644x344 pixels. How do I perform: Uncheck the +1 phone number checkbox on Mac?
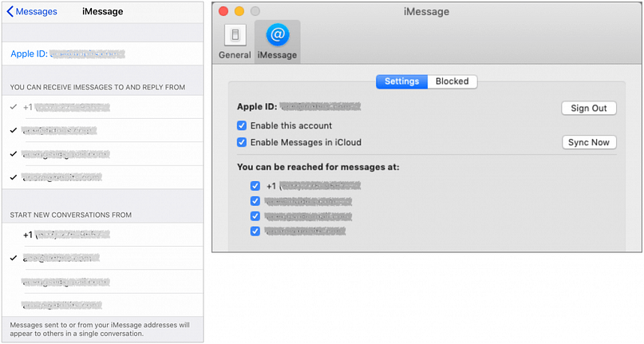click(x=255, y=186)
